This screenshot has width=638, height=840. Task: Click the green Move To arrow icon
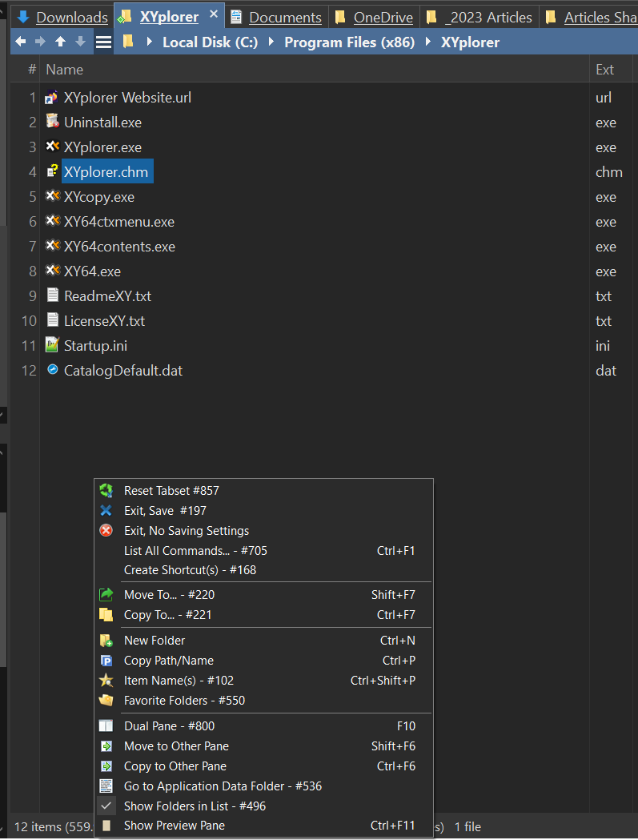coord(106,594)
